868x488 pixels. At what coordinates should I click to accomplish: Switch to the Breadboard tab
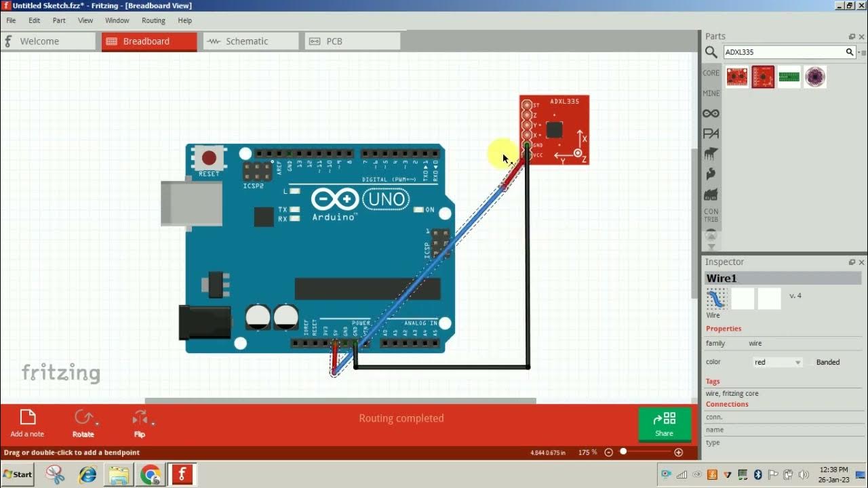[x=149, y=41]
